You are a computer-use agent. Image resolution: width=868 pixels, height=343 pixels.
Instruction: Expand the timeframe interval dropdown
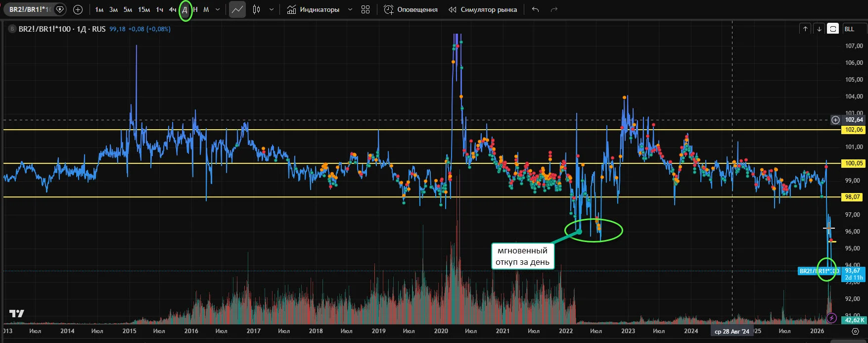click(218, 9)
